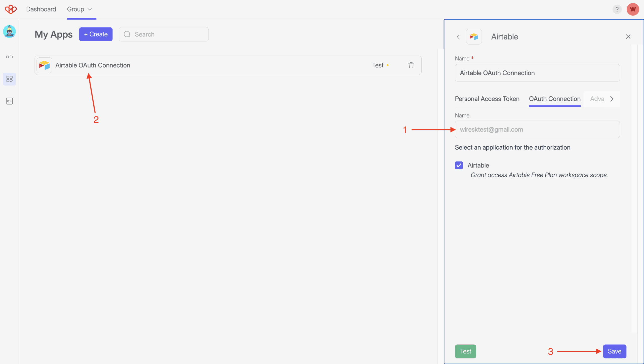644x364 pixels.
Task: Click the My Apps heading
Action: pos(54,34)
